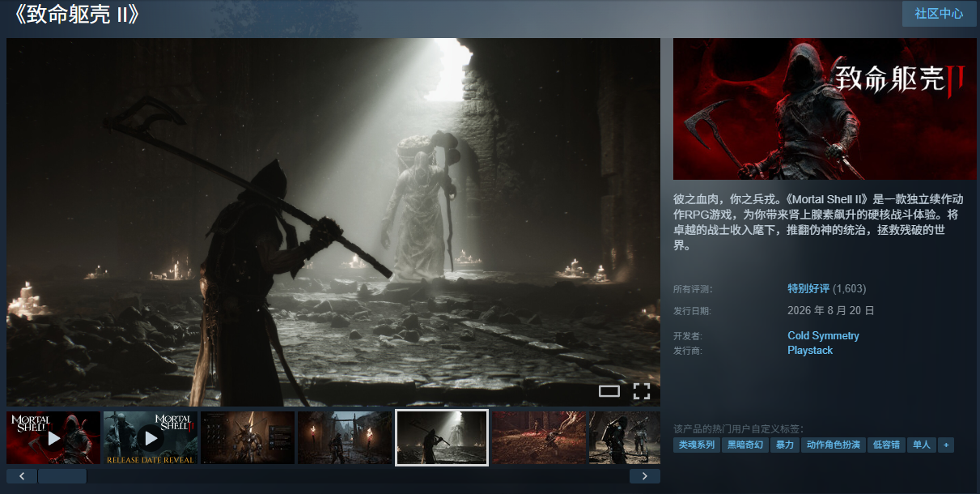980x494 pixels.
Task: Open the red forest screenshot thumbnail
Action: [539, 438]
